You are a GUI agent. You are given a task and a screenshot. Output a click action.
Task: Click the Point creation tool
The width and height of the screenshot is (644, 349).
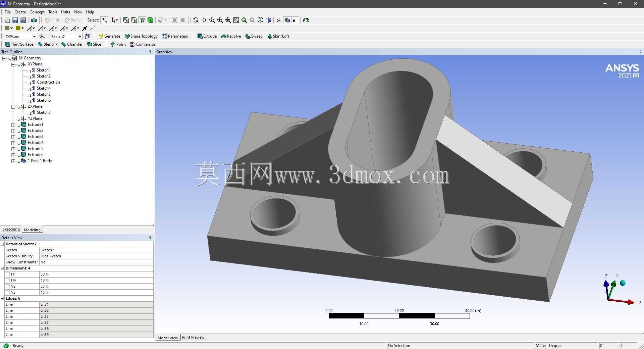point(118,44)
